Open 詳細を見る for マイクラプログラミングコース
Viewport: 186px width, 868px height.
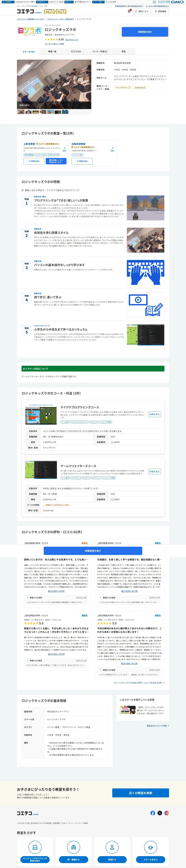[x=155, y=414]
